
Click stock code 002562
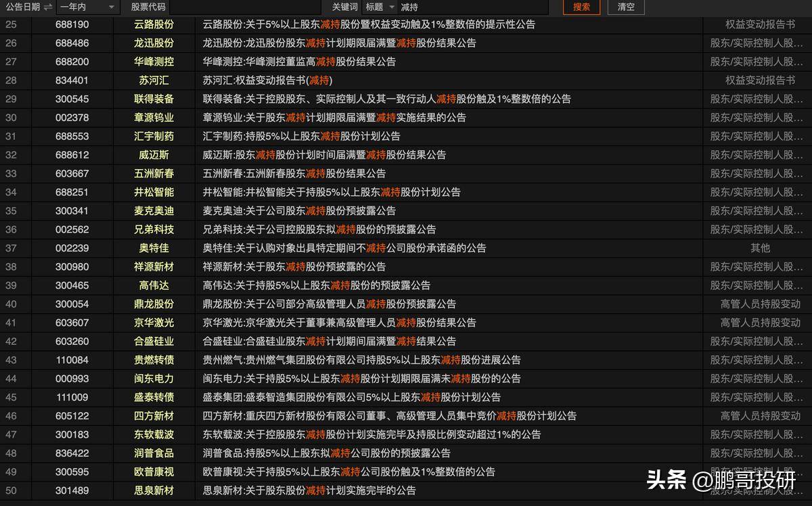pyautogui.click(x=72, y=229)
